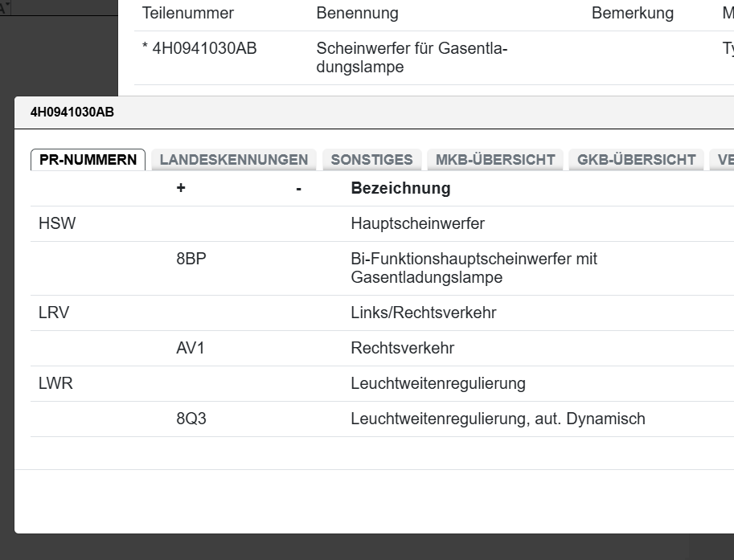Click the Bezeichnung column header
This screenshot has width=734, height=560.
click(x=400, y=188)
